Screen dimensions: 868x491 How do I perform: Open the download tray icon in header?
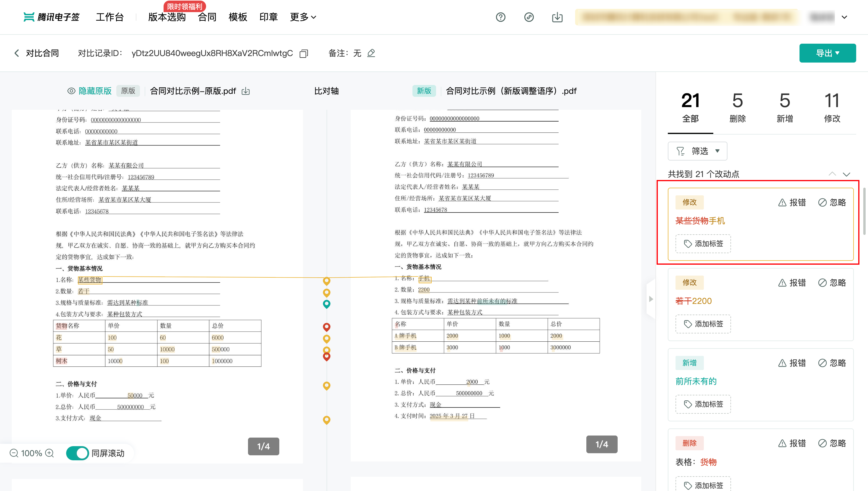pyautogui.click(x=557, y=17)
